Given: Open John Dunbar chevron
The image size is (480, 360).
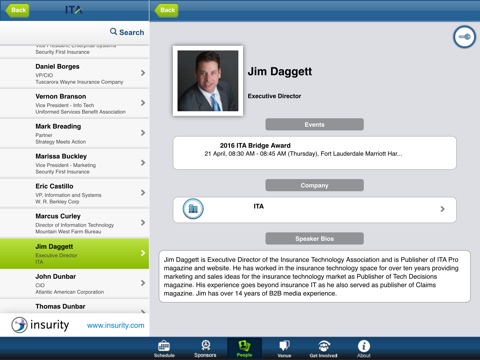Looking at the screenshot, I should pos(143,283).
